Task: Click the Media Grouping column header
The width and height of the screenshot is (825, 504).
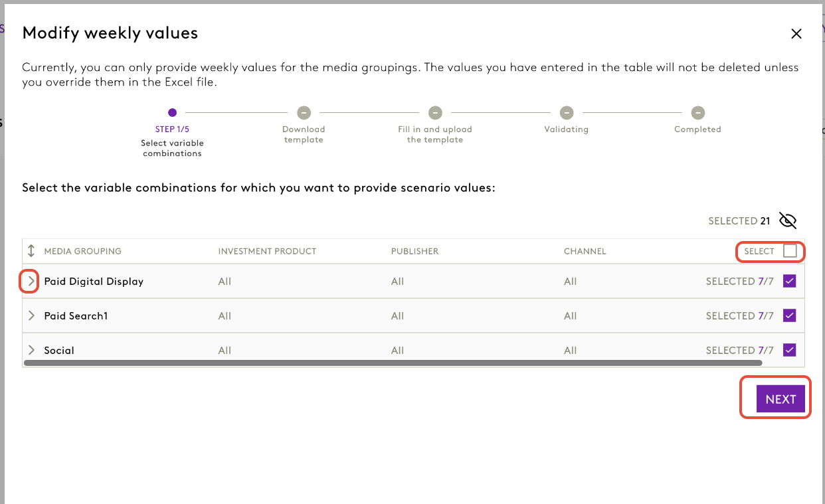Action: tap(82, 252)
